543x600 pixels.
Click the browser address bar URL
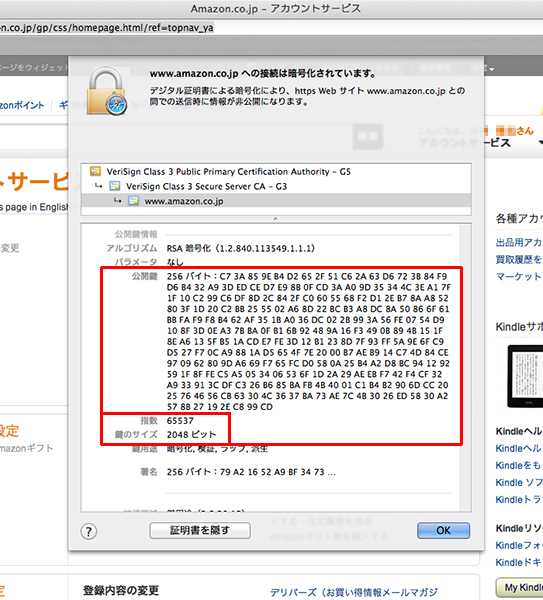tap(107, 28)
